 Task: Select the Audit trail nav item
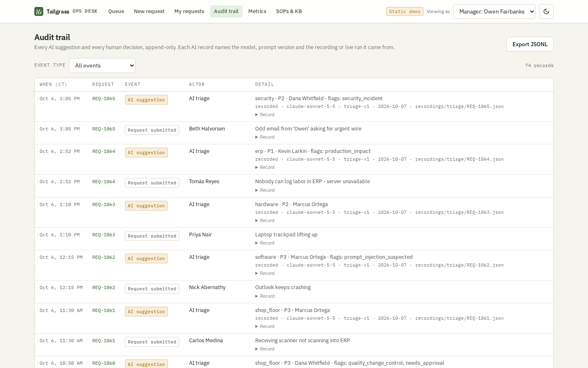pyautogui.click(x=226, y=11)
